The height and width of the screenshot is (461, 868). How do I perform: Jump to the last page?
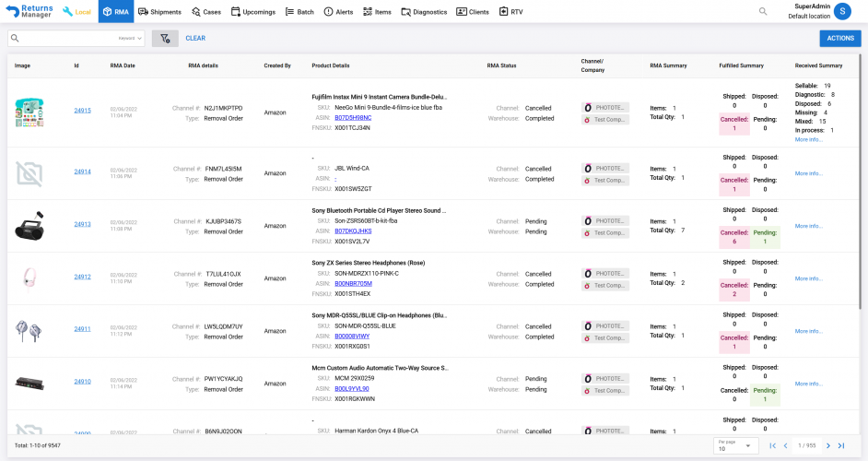pyautogui.click(x=841, y=446)
